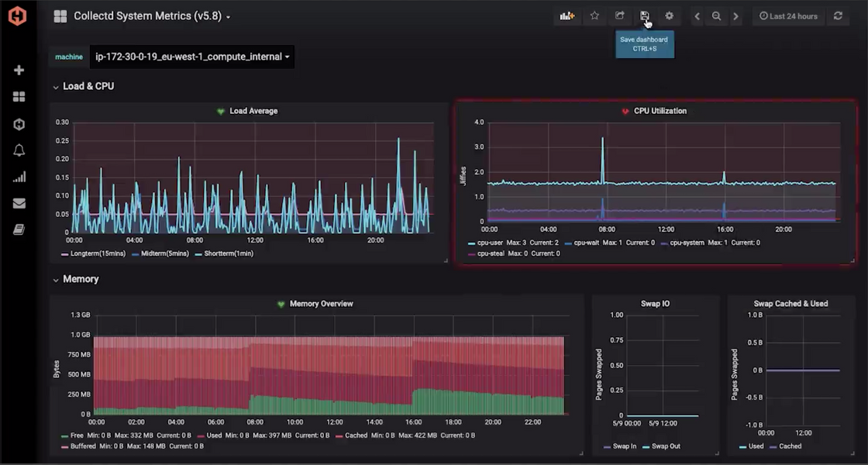Open the Last 24 hours time picker
The height and width of the screenshot is (465, 868).
(788, 16)
